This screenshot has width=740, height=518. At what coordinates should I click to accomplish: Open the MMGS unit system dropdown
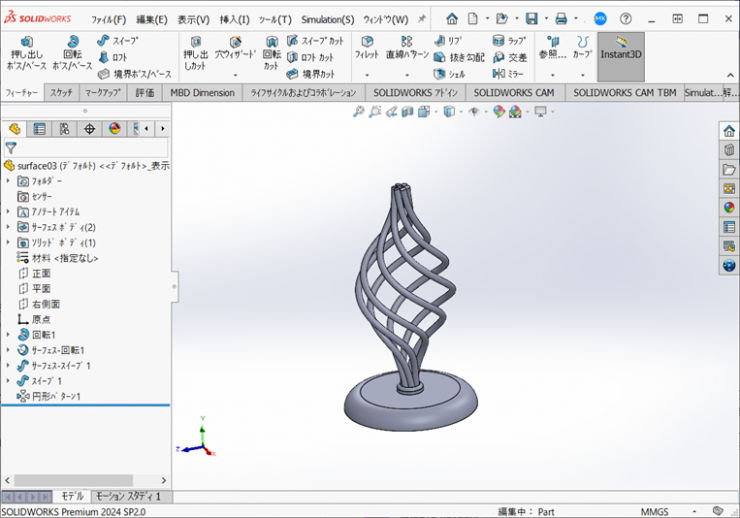(x=655, y=510)
